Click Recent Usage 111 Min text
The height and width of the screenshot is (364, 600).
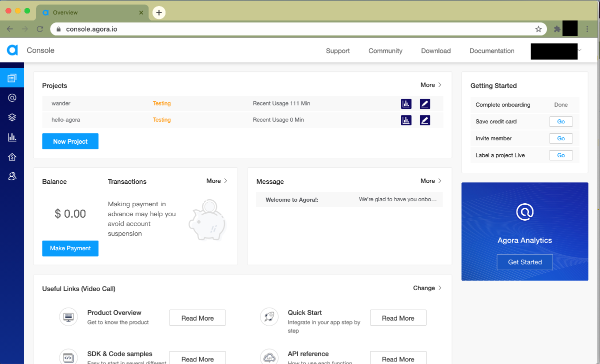[x=281, y=103]
